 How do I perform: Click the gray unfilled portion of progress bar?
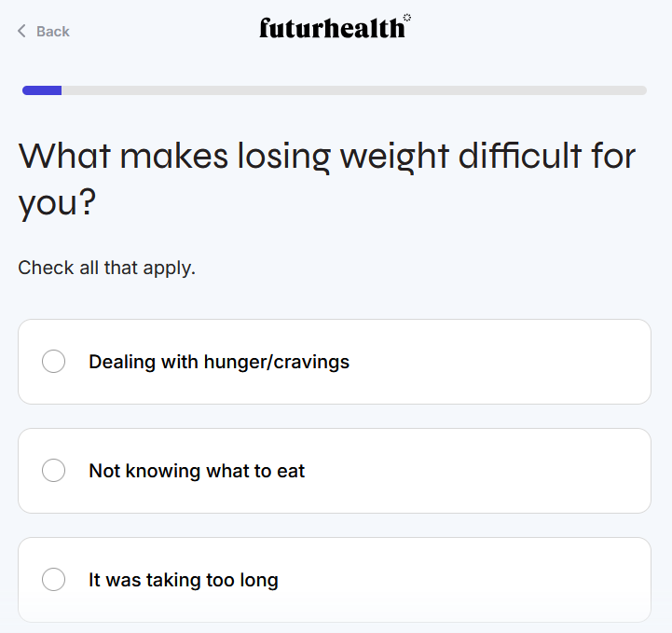point(354,90)
